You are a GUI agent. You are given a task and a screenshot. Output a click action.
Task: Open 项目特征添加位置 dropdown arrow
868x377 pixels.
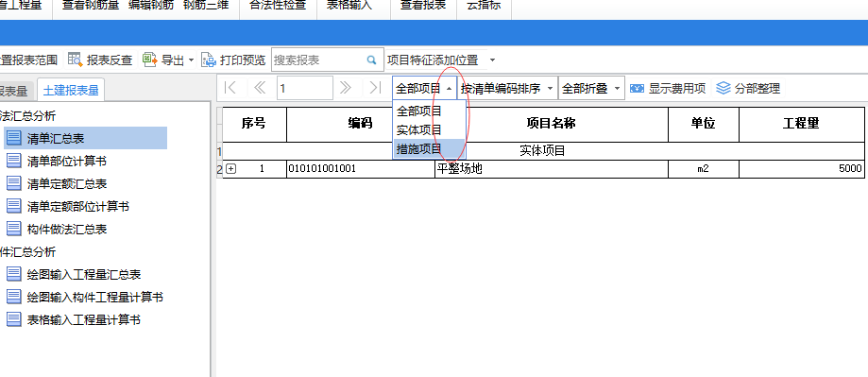[x=493, y=60]
